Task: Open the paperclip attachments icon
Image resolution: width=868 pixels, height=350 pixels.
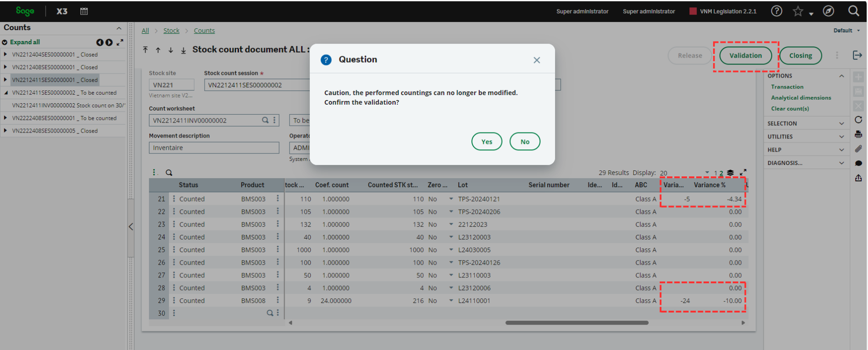Action: click(858, 149)
